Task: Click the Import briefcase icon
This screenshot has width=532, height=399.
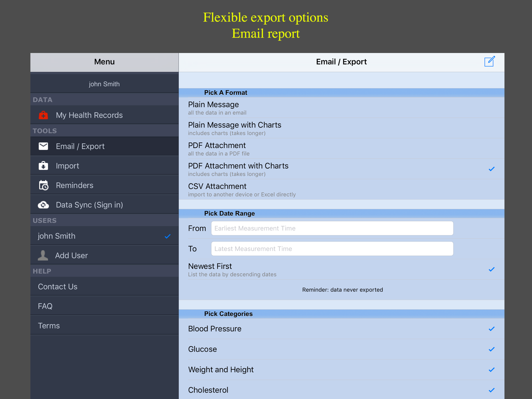Action: coord(43,166)
